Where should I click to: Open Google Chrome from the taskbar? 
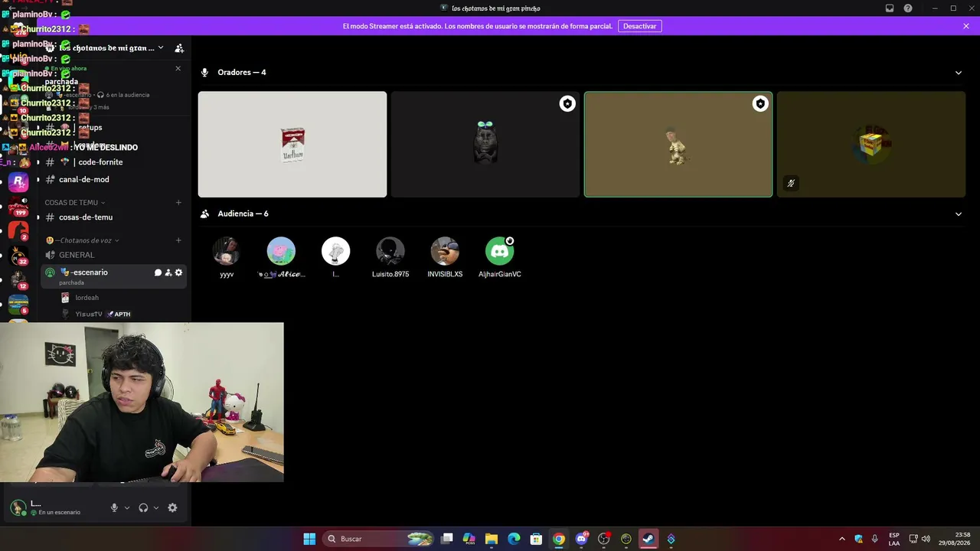tap(559, 539)
